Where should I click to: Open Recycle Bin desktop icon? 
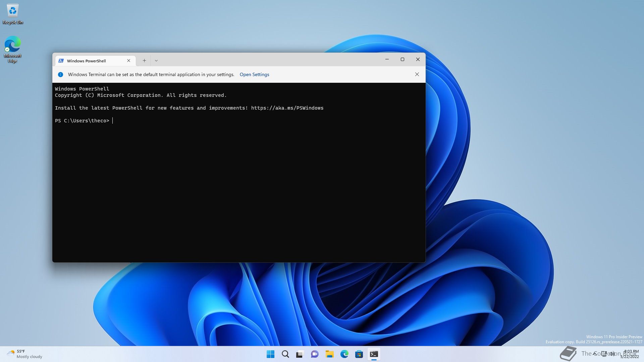(x=13, y=14)
